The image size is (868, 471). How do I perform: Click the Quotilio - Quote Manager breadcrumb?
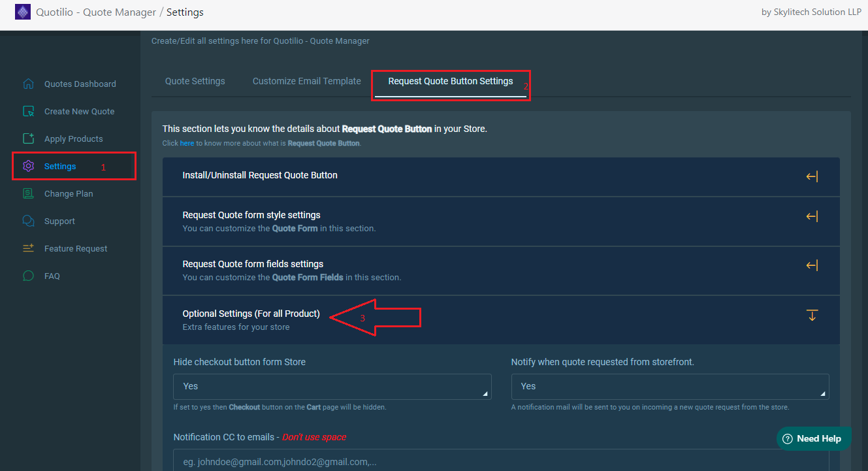click(x=96, y=12)
